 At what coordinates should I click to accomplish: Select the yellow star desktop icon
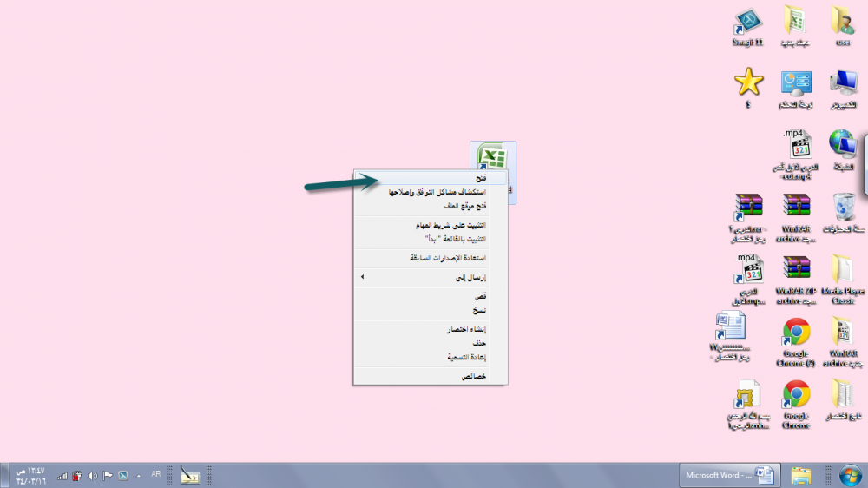[748, 82]
